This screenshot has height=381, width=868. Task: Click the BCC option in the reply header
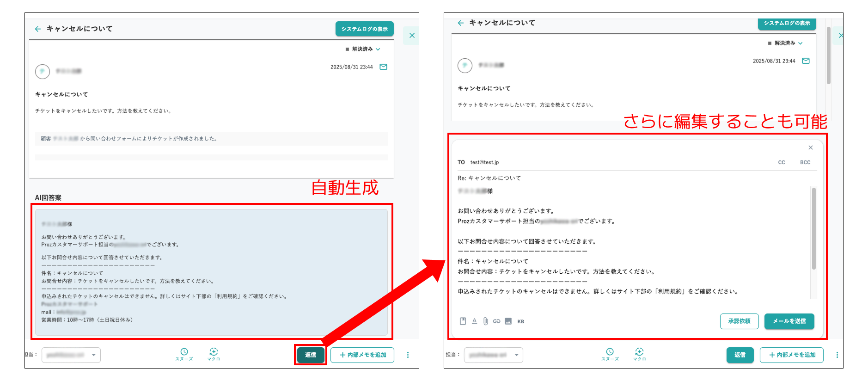[x=805, y=162]
